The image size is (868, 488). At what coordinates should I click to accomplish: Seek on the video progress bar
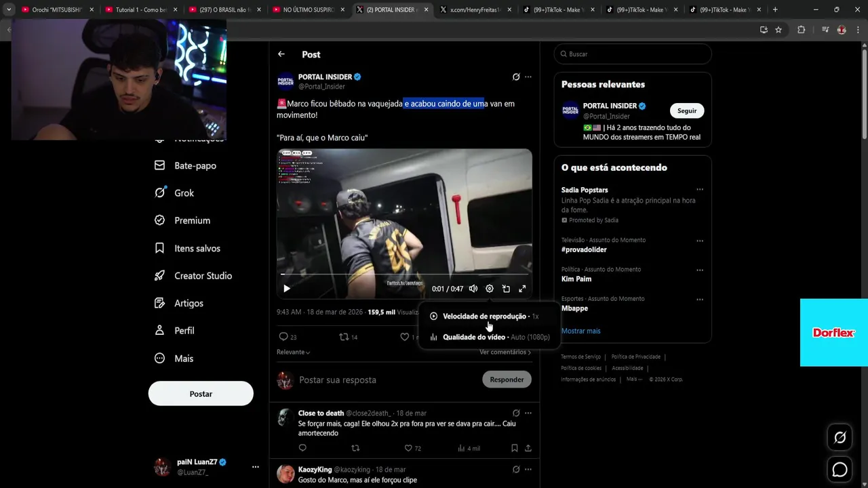click(x=404, y=274)
